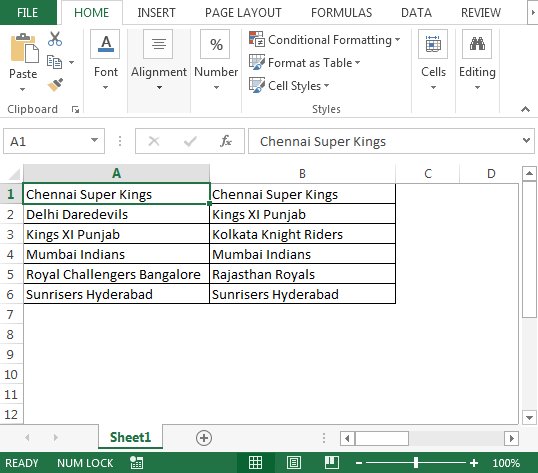
Task: Open the Name Box dropdown arrow
Action: (x=94, y=140)
